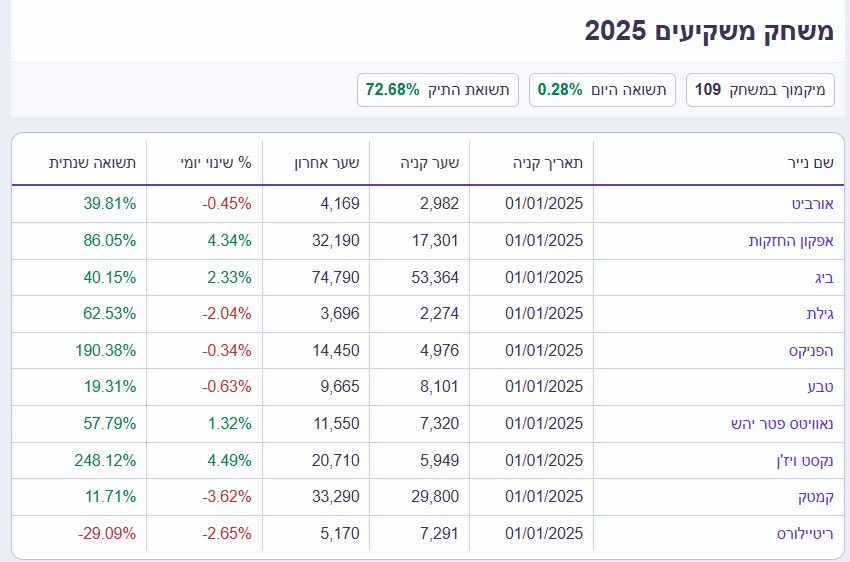The height and width of the screenshot is (562, 850).
Task: Select the purchase price 2,982
Action: [x=439, y=204]
